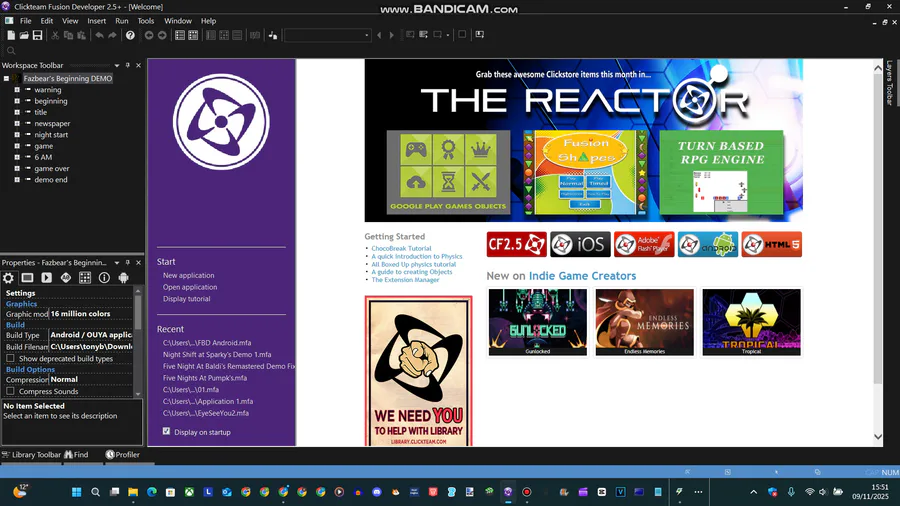Screen dimensions: 900x506
Task: Open the Insert menu
Action: [96, 21]
